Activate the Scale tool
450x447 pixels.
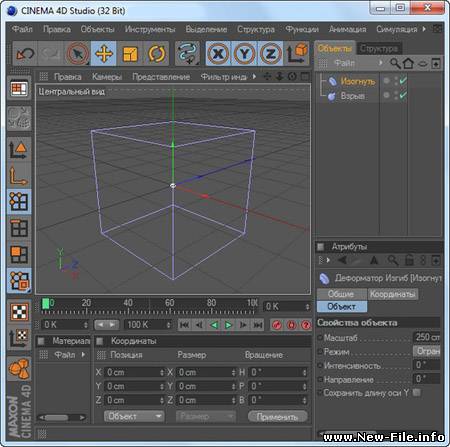pos(130,54)
